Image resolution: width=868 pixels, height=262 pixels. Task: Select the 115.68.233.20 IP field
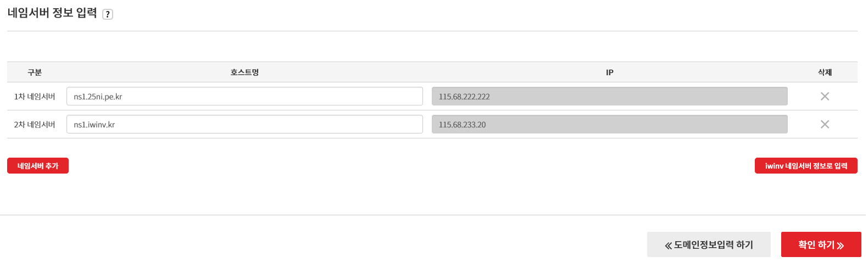tap(609, 125)
